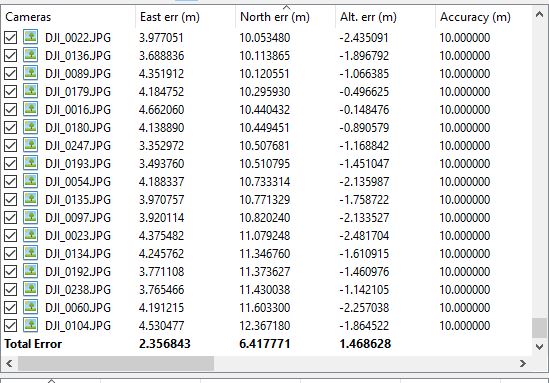
Task: Click the image icon for DJI_0022.JPG
Action: tap(30, 37)
